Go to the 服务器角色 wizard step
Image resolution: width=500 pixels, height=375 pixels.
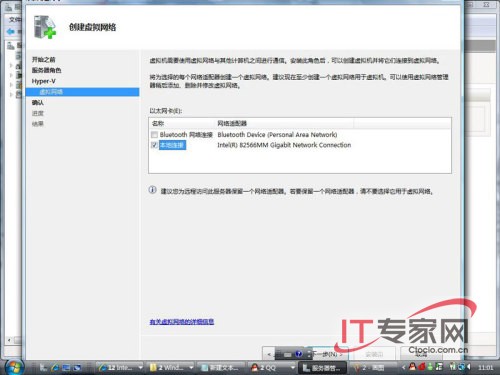(47, 70)
